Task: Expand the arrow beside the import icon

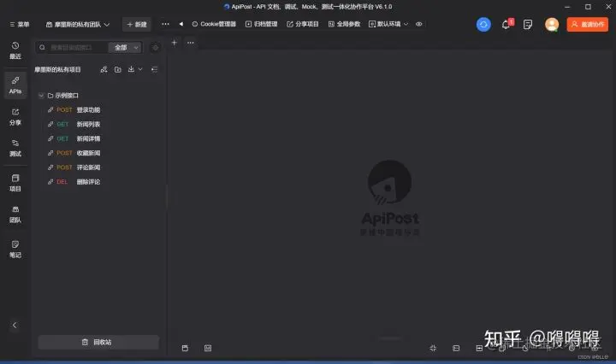Action: [140, 69]
